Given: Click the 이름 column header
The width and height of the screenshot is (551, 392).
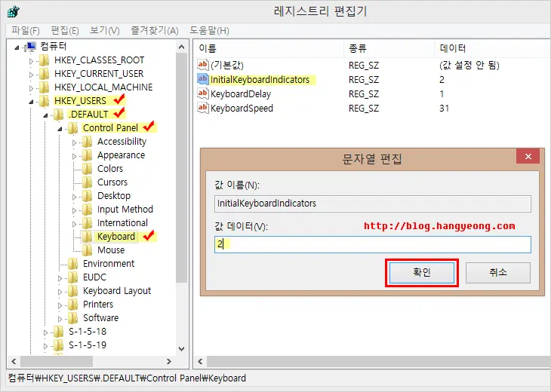Looking at the screenshot, I should [269, 48].
